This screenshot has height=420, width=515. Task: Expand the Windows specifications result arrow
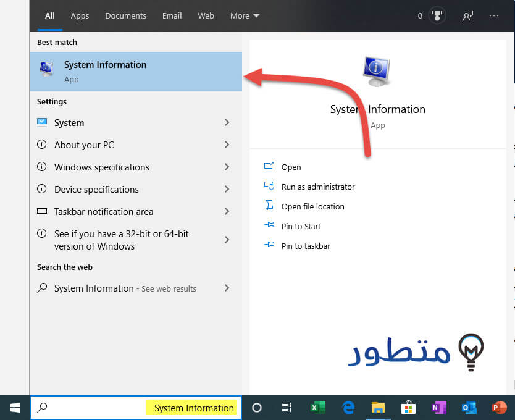[x=227, y=167]
